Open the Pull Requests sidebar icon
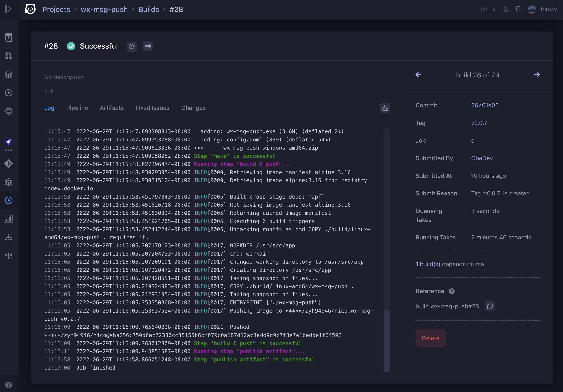Screen dimensions: 563x392 point(9,56)
